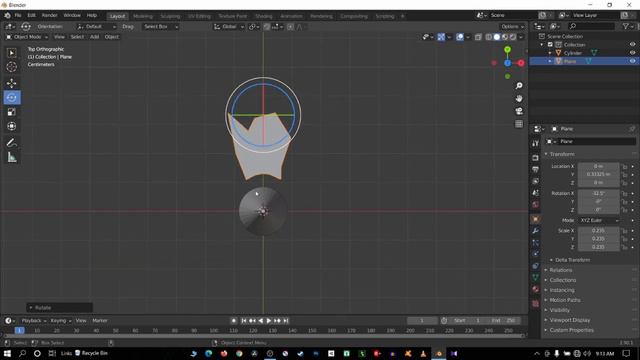Open the File menu
The height and width of the screenshot is (360, 640).
click(18, 15)
